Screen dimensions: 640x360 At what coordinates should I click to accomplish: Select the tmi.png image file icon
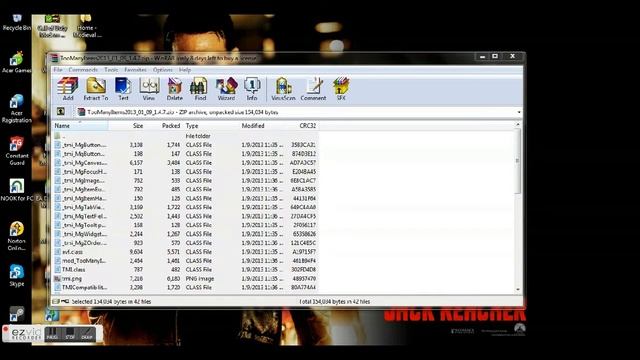tap(58, 279)
